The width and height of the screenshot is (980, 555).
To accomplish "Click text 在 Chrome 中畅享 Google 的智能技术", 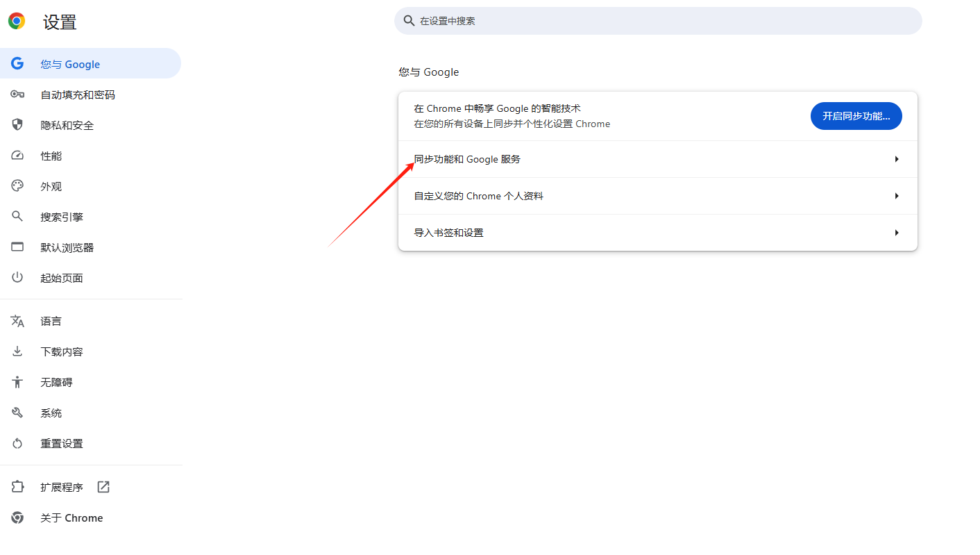I will coord(498,108).
